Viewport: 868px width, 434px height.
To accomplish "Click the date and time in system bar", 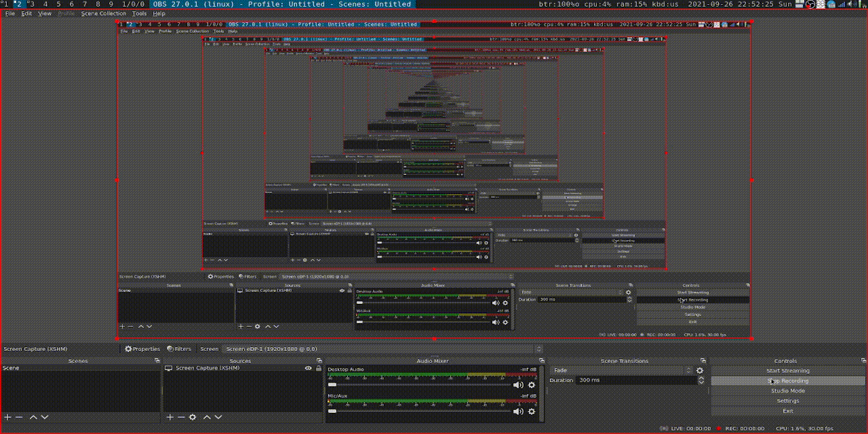I will pos(740,4).
